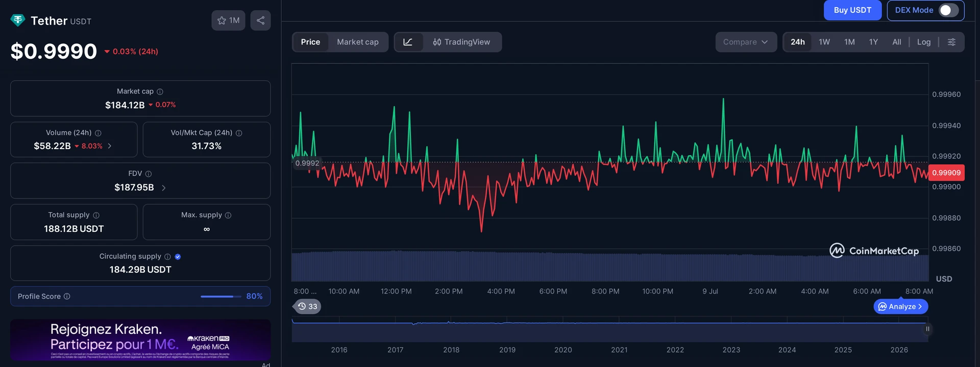Click the 31.73% Vol/Mkt Cap value

(x=207, y=146)
